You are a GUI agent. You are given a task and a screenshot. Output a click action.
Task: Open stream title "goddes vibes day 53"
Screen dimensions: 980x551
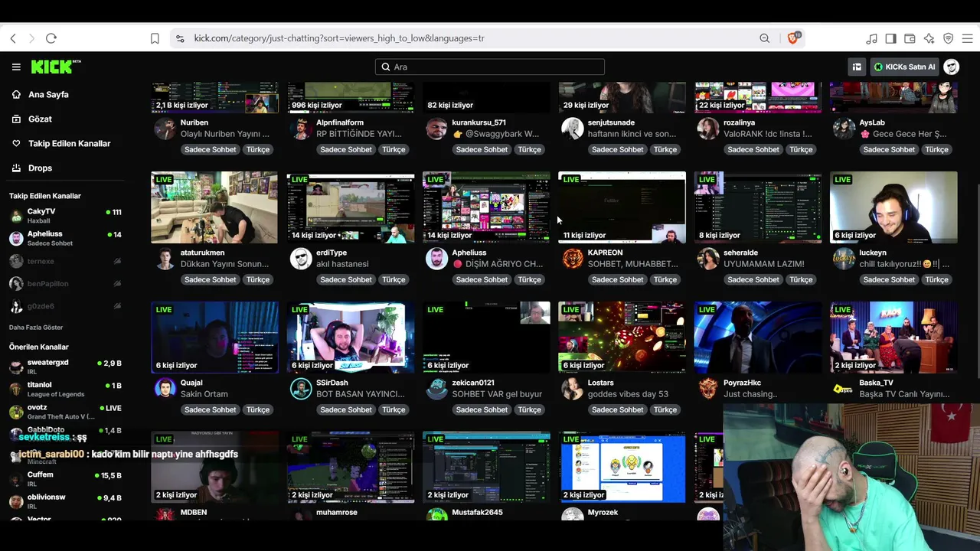click(x=628, y=394)
